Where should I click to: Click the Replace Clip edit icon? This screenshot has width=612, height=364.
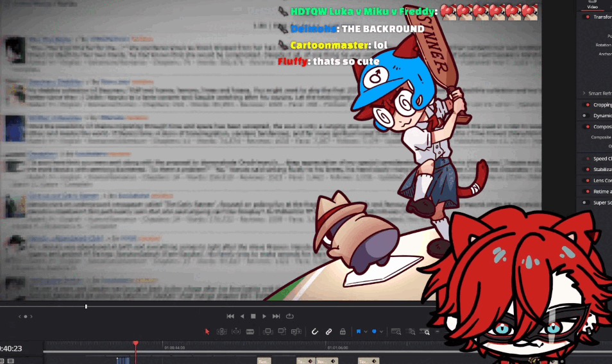point(296,332)
